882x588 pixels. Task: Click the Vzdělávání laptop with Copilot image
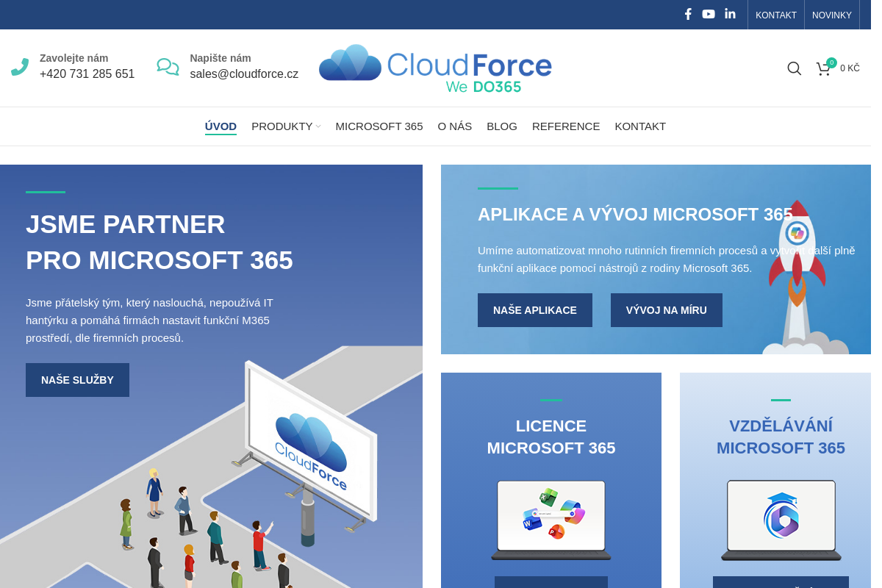coord(781,520)
